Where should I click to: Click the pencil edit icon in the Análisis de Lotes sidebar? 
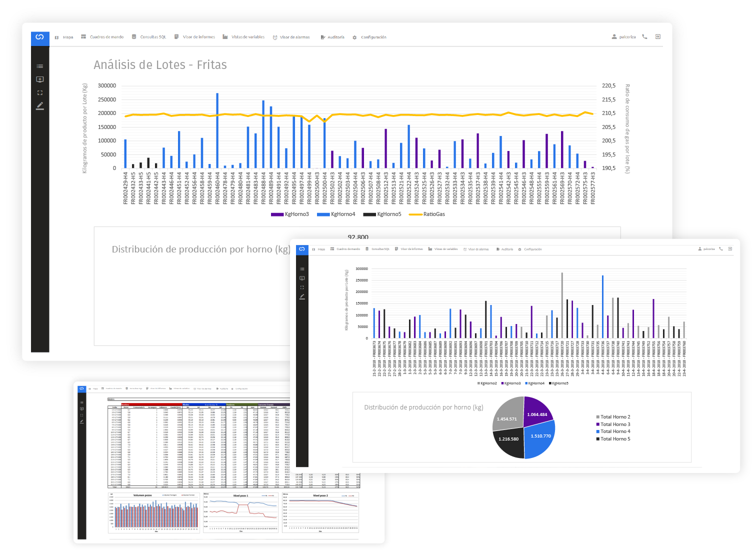pyautogui.click(x=40, y=105)
